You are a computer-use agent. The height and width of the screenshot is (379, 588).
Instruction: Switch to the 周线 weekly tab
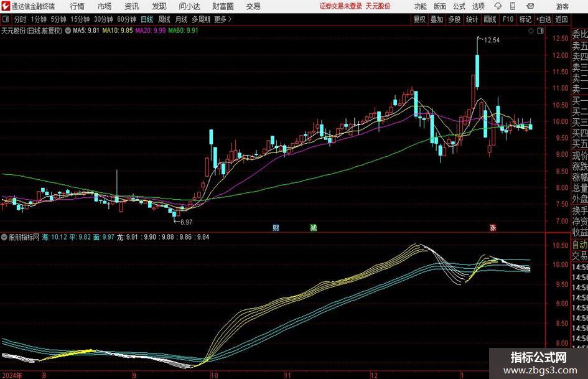tap(164, 19)
